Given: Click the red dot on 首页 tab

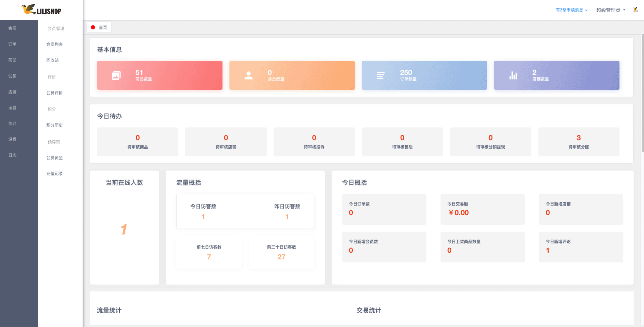Looking at the screenshot, I should point(93,27).
